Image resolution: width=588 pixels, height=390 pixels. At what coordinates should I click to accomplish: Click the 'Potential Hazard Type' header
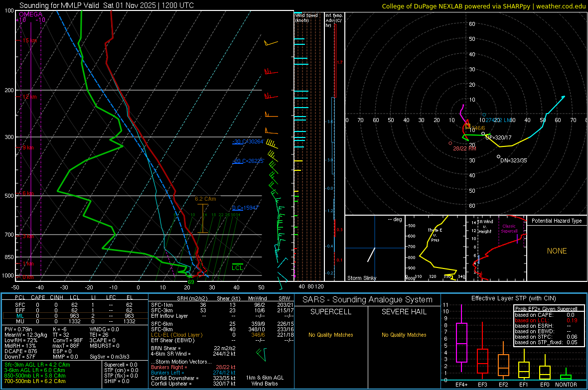557,221
